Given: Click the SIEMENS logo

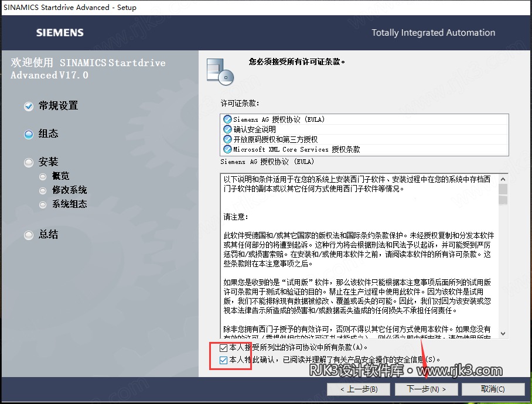Looking at the screenshot, I should (60, 33).
